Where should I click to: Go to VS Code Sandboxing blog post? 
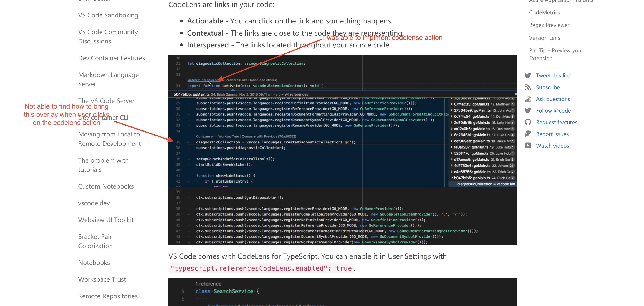108,15
